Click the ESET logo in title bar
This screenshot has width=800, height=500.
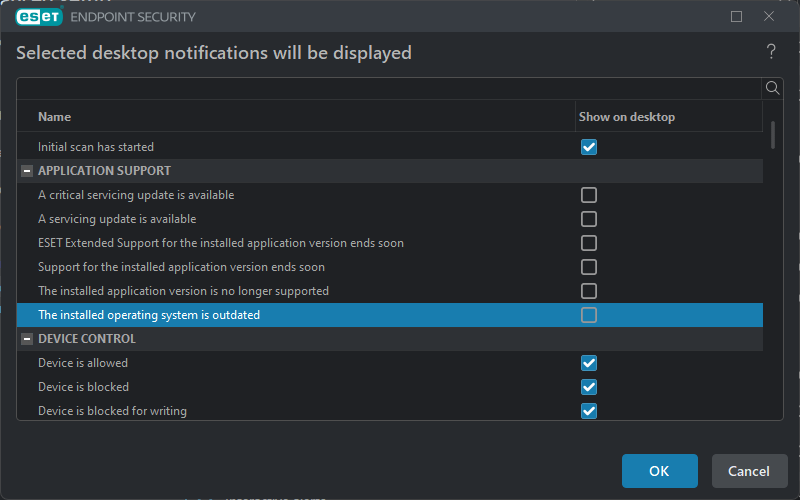pos(39,17)
